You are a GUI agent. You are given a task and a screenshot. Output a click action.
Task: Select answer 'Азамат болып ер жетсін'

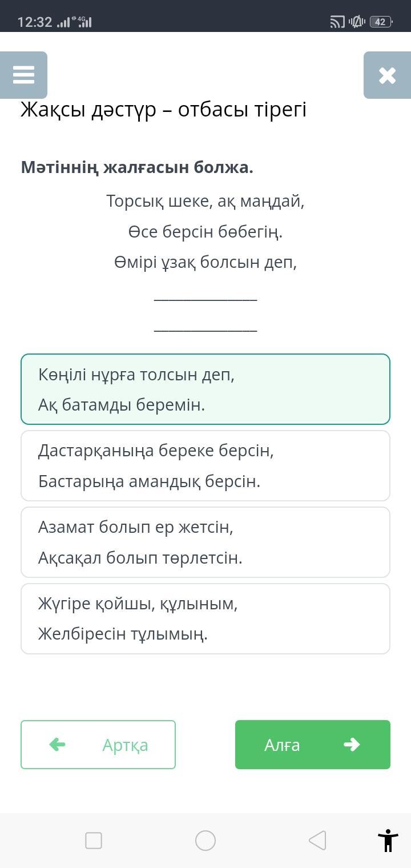(205, 542)
